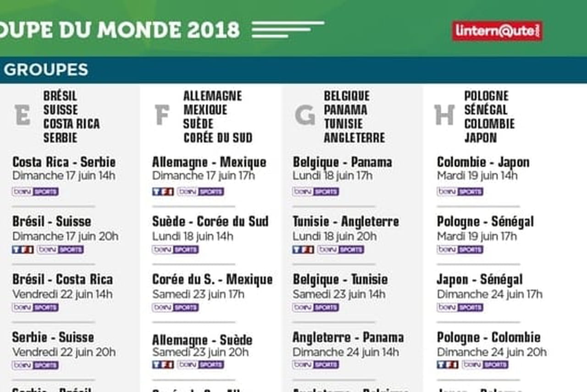Click TF1 logo under Allemagne - Suède

coord(163,365)
